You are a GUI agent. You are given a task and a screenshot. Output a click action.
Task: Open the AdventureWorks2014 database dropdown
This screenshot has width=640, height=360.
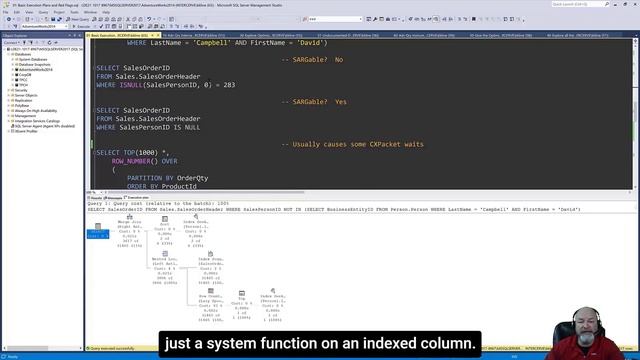[44, 27]
